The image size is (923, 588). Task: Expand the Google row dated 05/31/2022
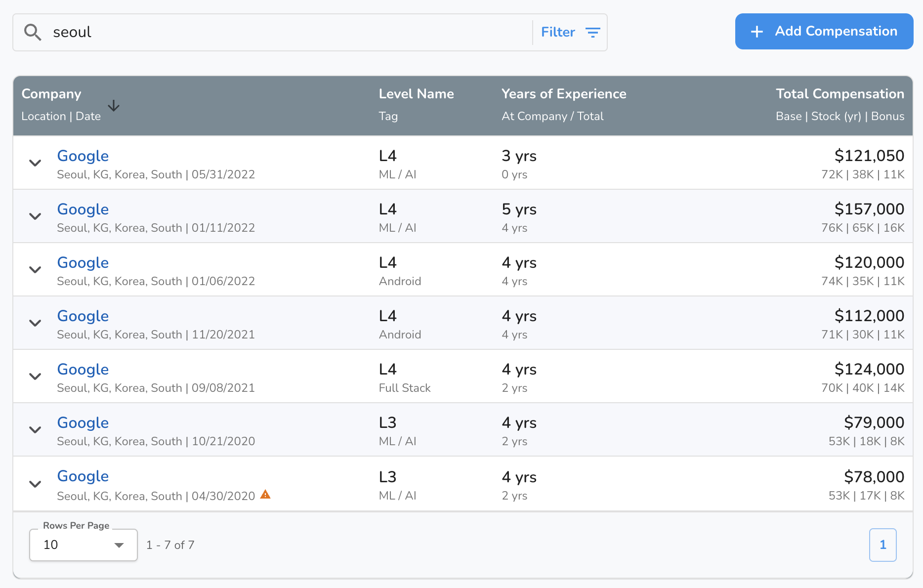tap(35, 163)
